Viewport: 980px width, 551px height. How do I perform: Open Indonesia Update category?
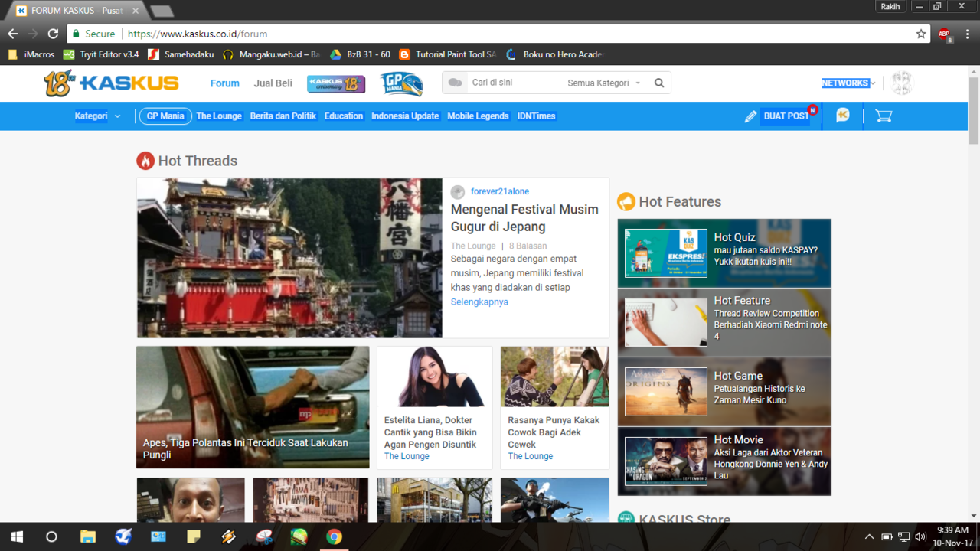[405, 116]
